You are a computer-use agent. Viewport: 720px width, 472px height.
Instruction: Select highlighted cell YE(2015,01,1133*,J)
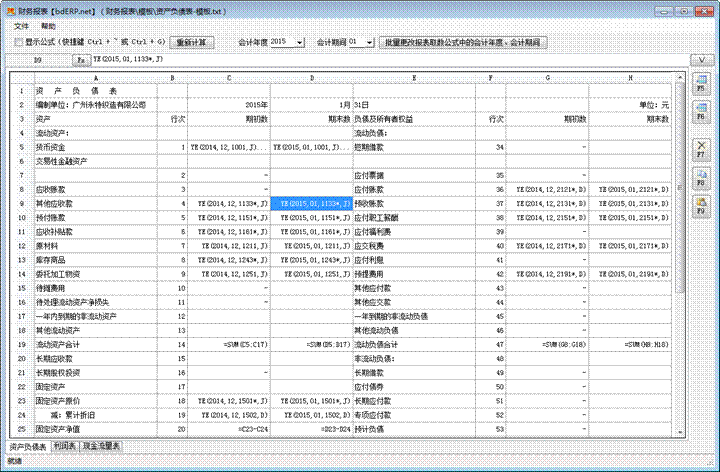[x=312, y=203]
